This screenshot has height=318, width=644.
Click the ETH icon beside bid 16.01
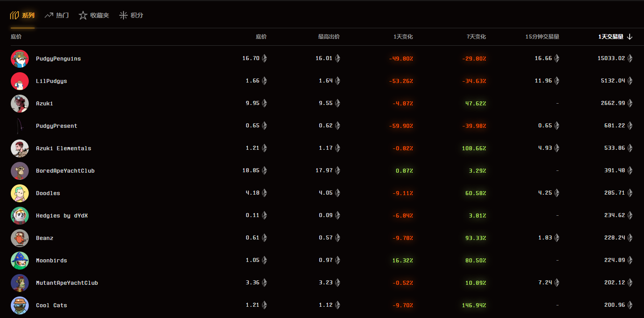tap(337, 58)
